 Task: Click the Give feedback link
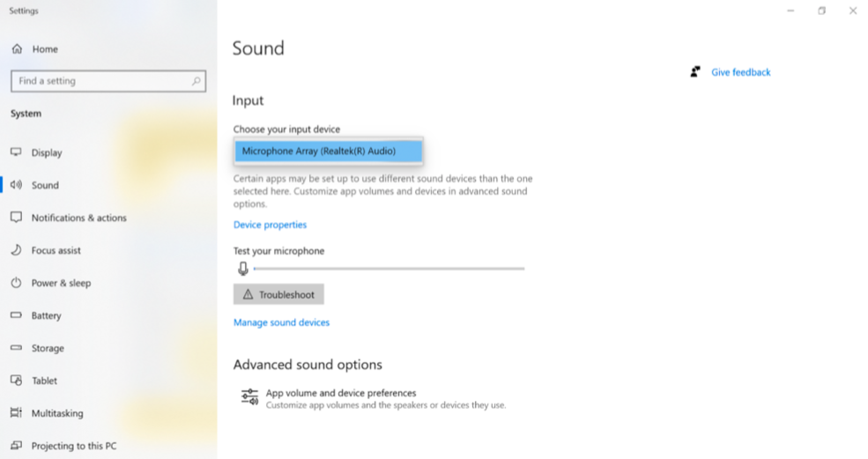pyautogui.click(x=741, y=72)
